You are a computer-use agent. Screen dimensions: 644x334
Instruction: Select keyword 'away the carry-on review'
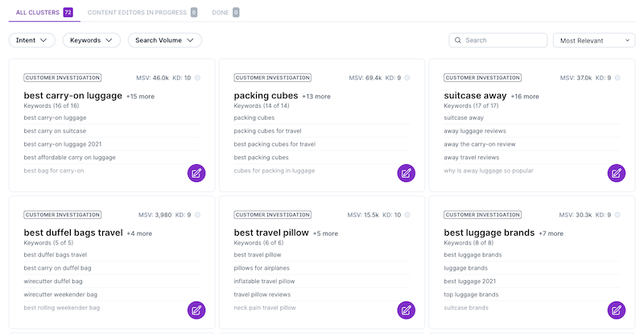click(x=479, y=144)
